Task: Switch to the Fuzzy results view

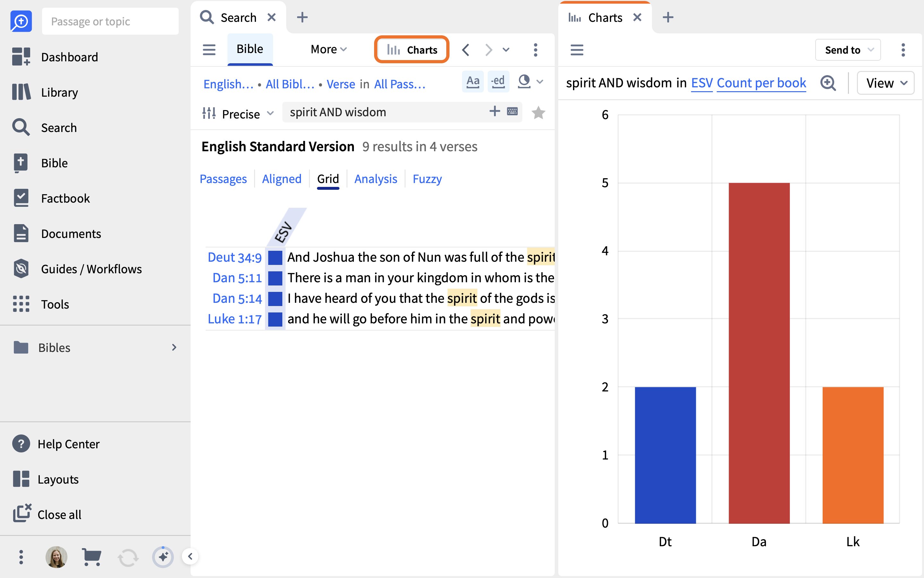Action: click(x=427, y=179)
